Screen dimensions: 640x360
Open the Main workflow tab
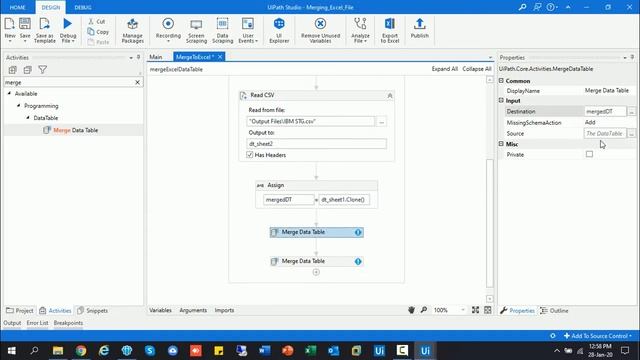tap(156, 57)
